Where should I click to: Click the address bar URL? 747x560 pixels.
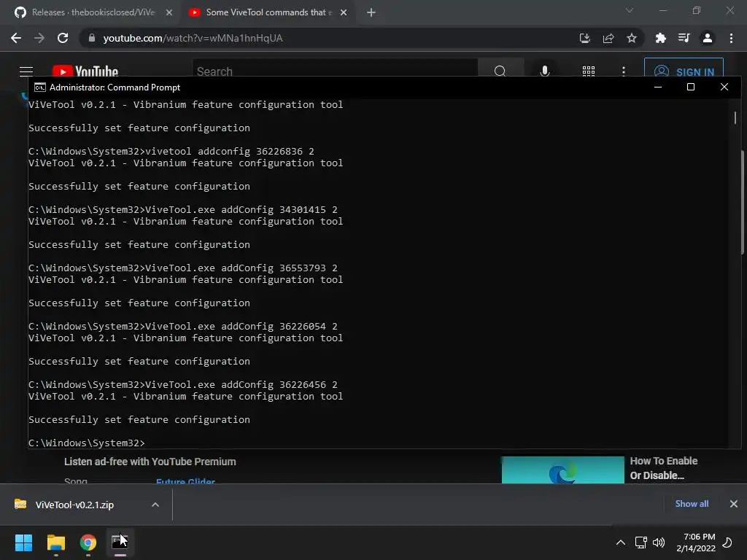[193, 38]
